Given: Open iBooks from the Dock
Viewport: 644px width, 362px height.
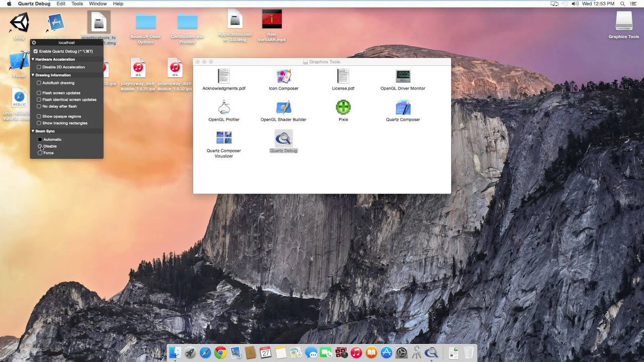Looking at the screenshot, I should click(x=371, y=352).
